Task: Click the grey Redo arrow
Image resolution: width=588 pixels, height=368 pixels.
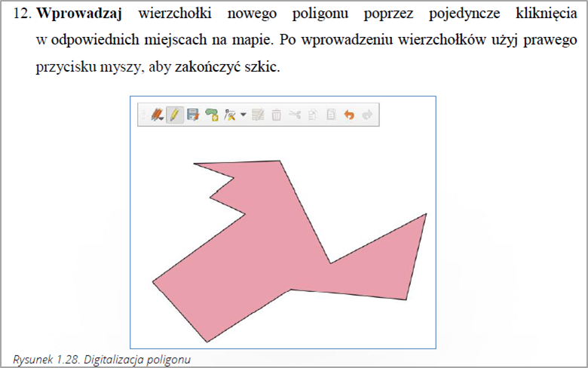Action: [367, 115]
